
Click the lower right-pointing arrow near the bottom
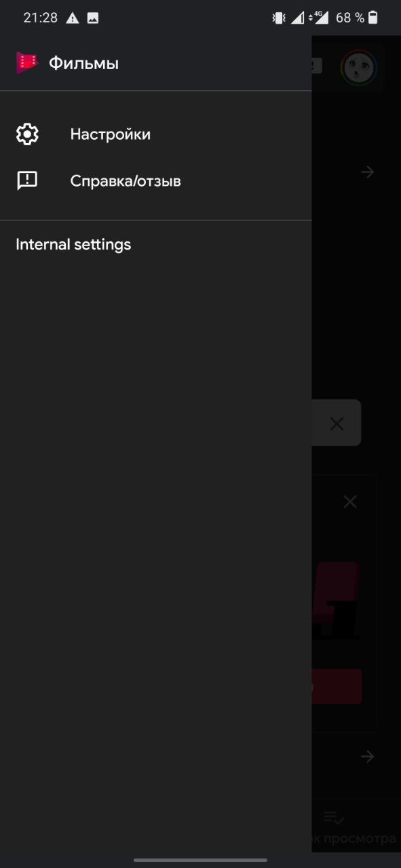(367, 756)
